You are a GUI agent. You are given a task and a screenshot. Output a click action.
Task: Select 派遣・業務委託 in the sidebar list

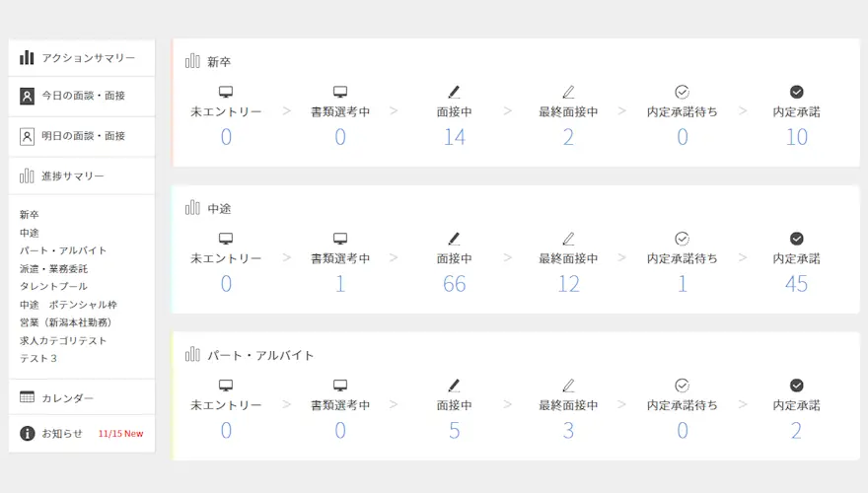(53, 268)
